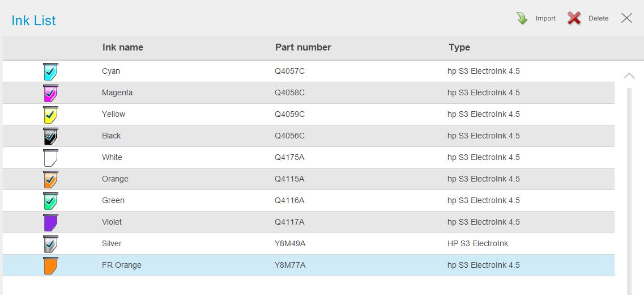Select the Orange ink name
This screenshot has height=295, width=644.
[x=115, y=179]
